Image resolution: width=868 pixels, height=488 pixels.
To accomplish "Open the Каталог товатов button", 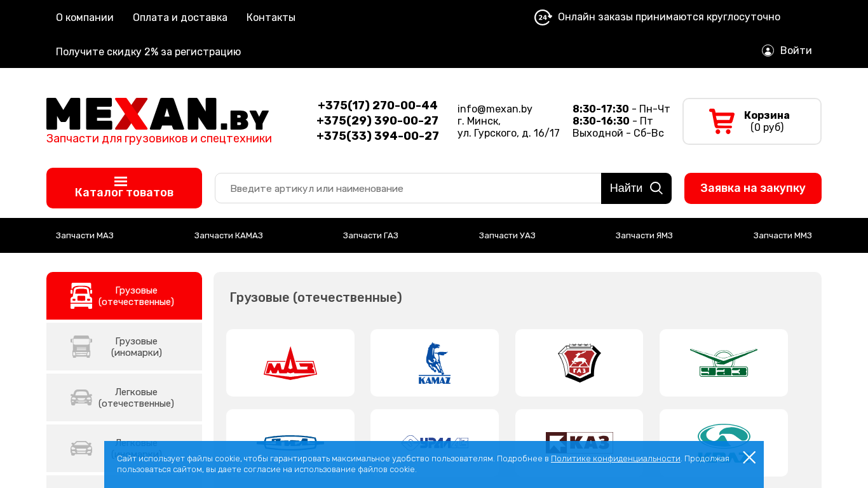I will click(124, 188).
